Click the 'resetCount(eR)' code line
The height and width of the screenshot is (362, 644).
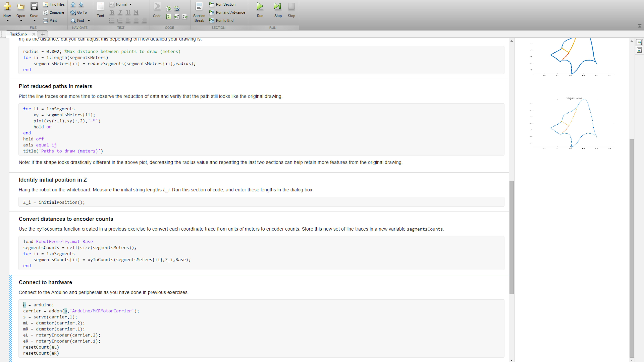point(41,353)
